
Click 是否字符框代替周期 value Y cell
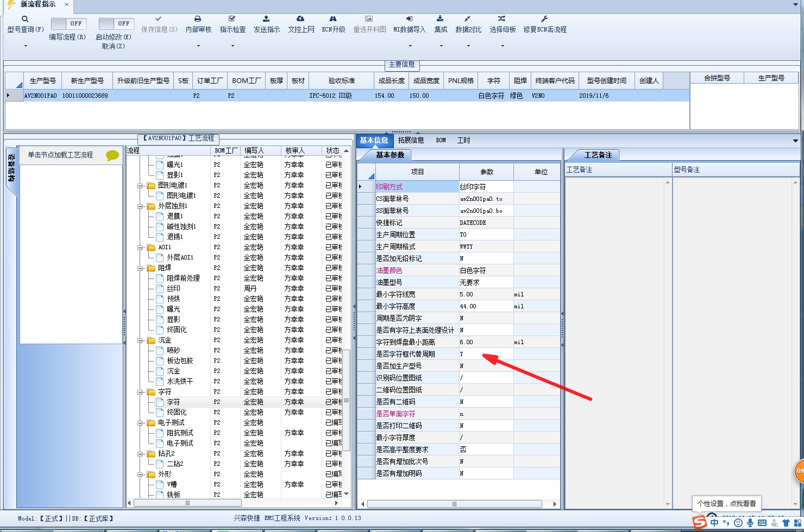coord(486,354)
